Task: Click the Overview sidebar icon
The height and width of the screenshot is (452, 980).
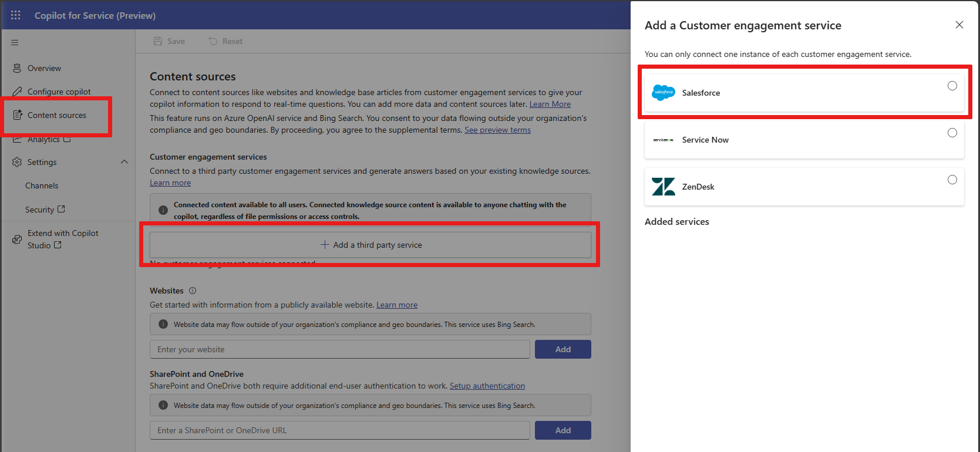Action: (17, 68)
